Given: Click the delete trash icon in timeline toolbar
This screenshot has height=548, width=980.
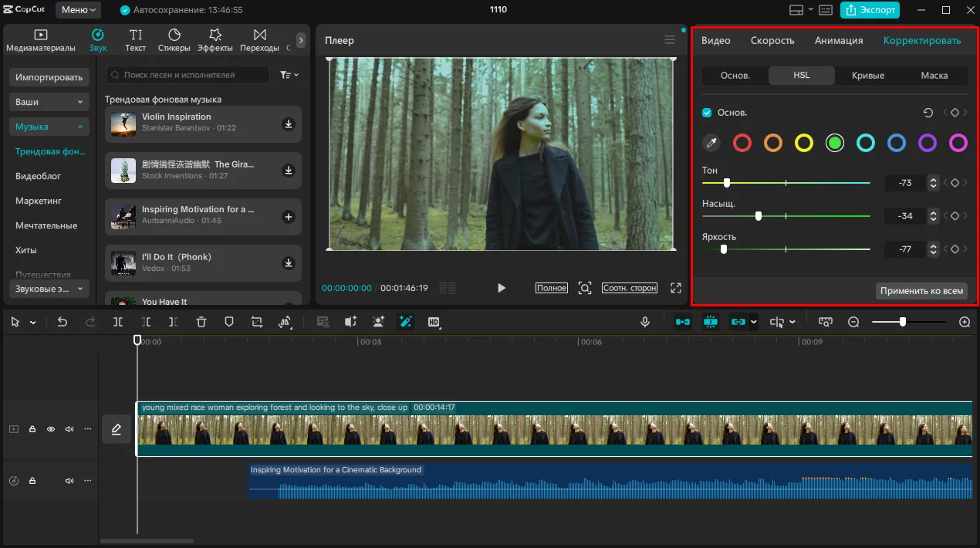Looking at the screenshot, I should pos(201,322).
